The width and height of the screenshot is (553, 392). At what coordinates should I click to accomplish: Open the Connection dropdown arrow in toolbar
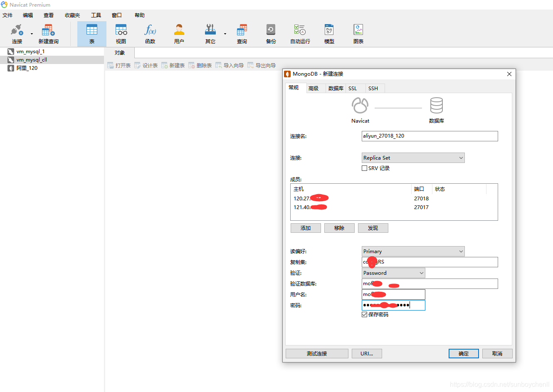pos(32,34)
